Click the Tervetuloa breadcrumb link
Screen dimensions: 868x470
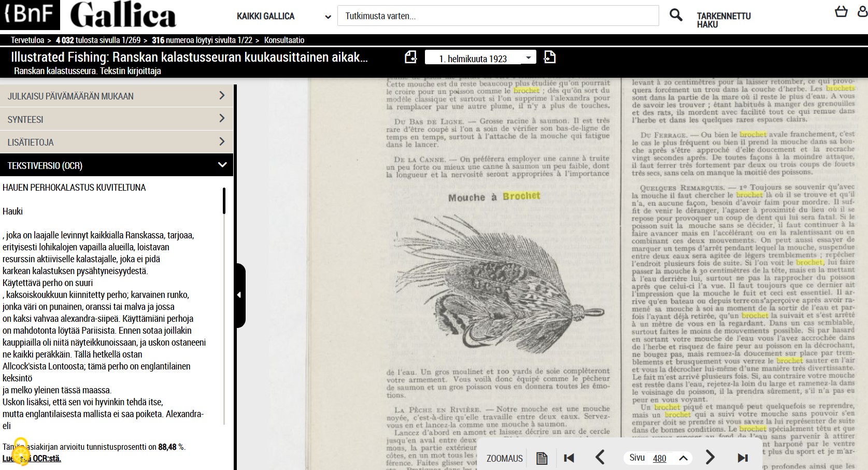pyautogui.click(x=27, y=40)
